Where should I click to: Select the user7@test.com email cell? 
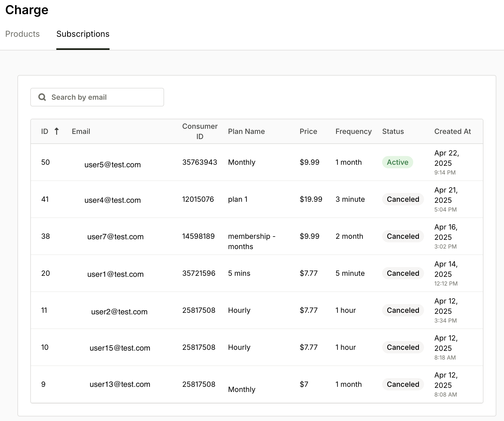click(x=115, y=236)
